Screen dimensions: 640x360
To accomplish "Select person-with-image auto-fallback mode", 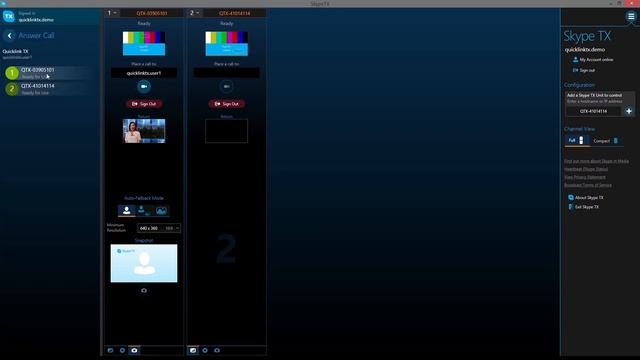I will pos(144,211).
